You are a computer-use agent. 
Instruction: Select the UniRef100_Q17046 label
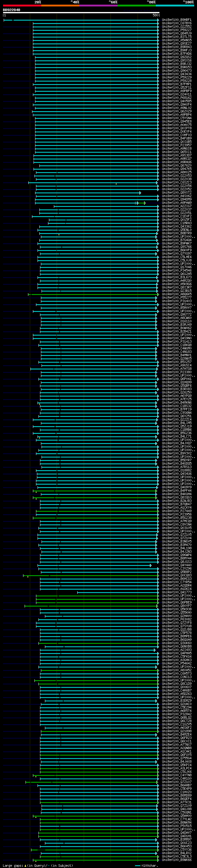176,267
